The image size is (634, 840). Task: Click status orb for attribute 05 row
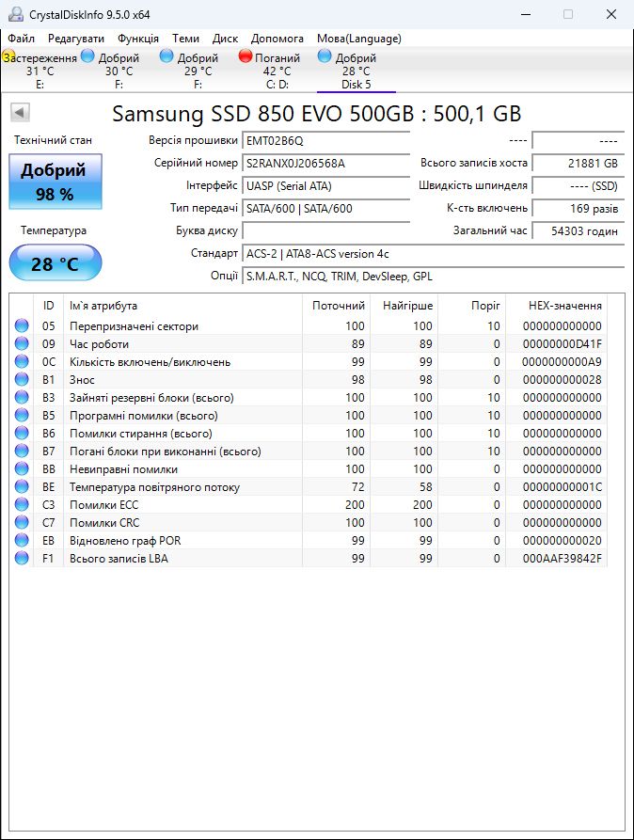point(22,325)
